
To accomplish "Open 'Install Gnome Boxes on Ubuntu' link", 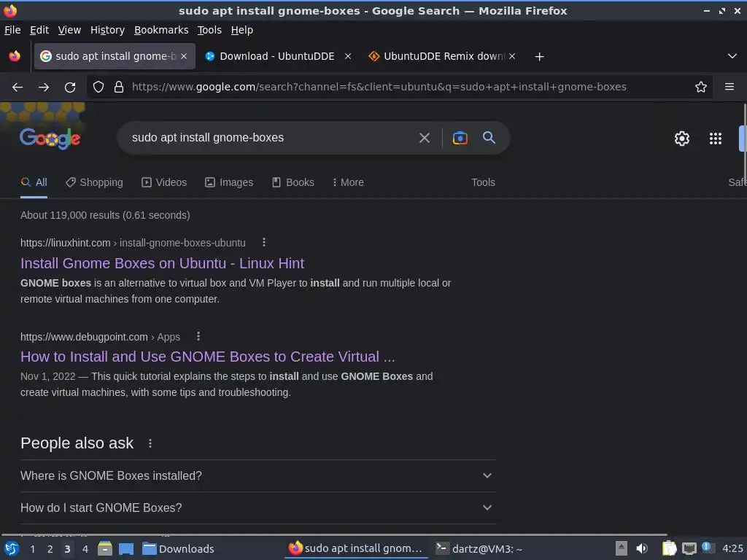I will point(163,263).
